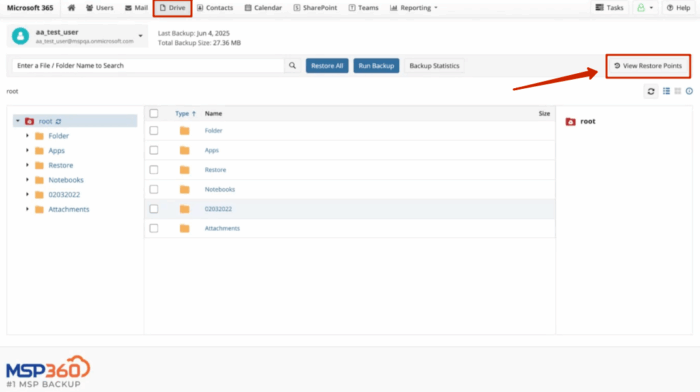The height and width of the screenshot is (392, 700).
Task: Open the Contacts tab
Action: [x=215, y=8]
